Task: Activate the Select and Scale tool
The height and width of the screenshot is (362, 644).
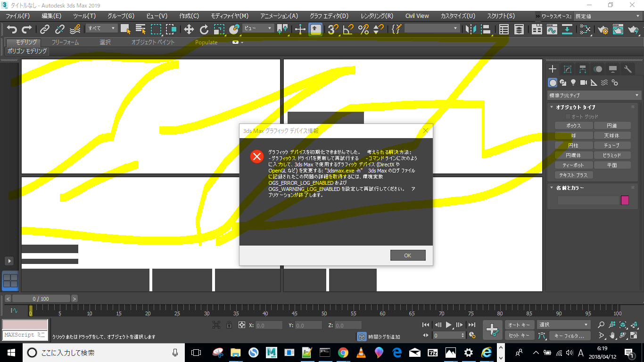Action: click(x=219, y=29)
